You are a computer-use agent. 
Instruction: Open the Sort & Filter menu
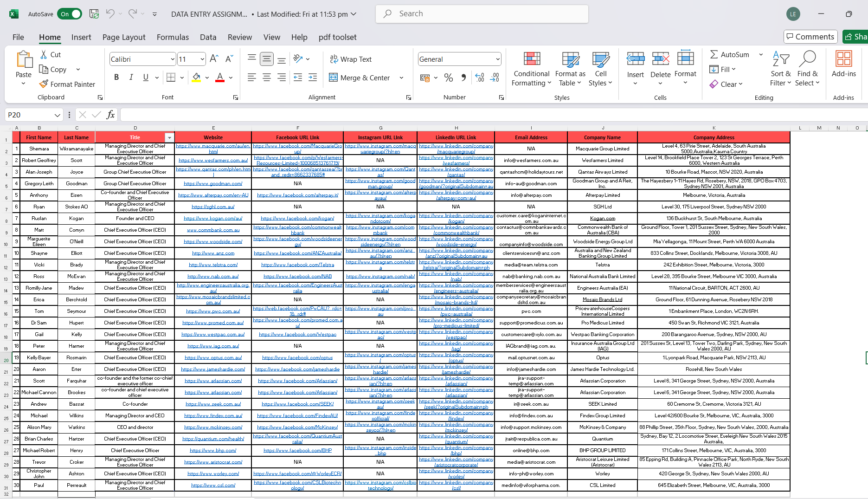coord(781,69)
